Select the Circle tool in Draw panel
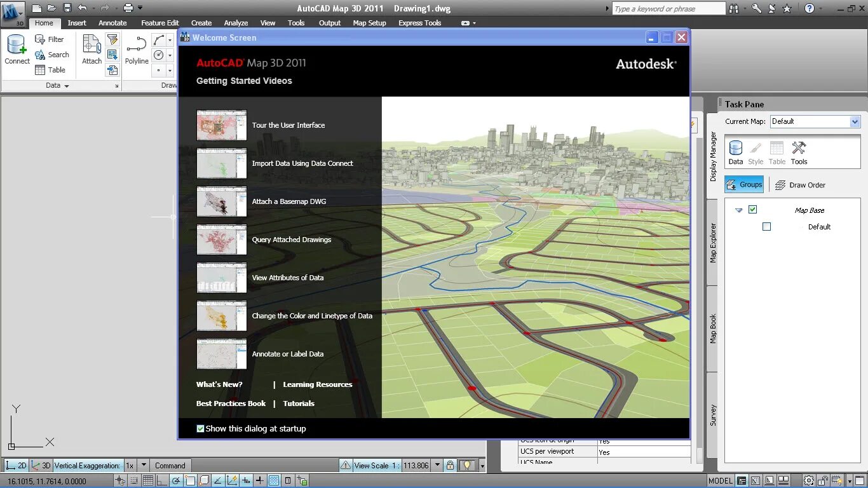Image resolution: width=868 pixels, height=488 pixels. click(x=159, y=55)
